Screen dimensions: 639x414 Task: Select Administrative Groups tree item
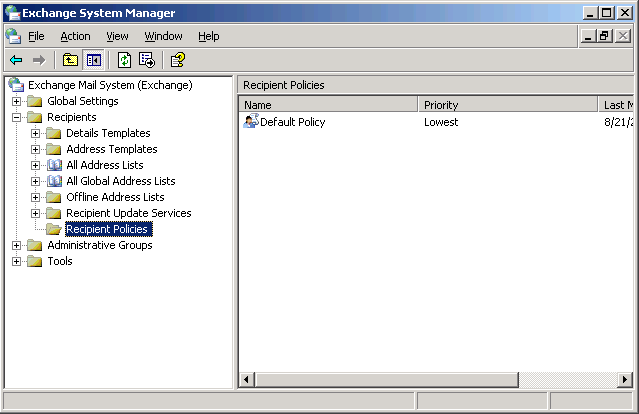point(100,245)
